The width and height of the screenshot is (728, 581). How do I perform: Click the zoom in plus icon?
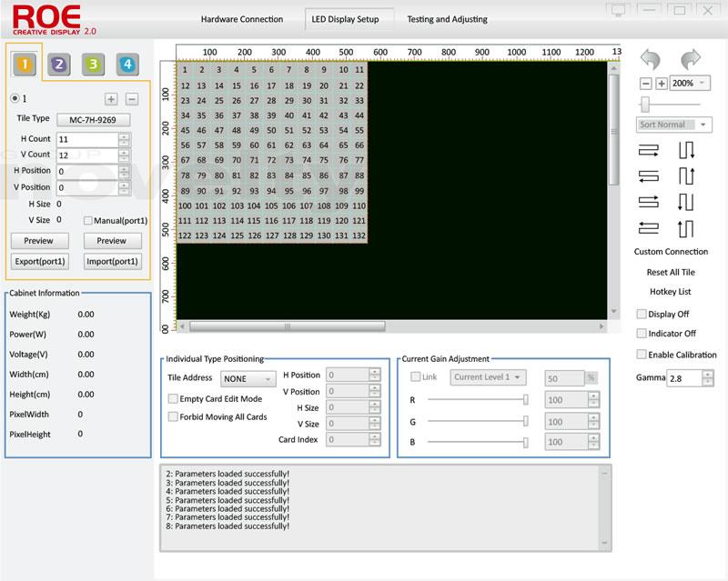point(662,84)
